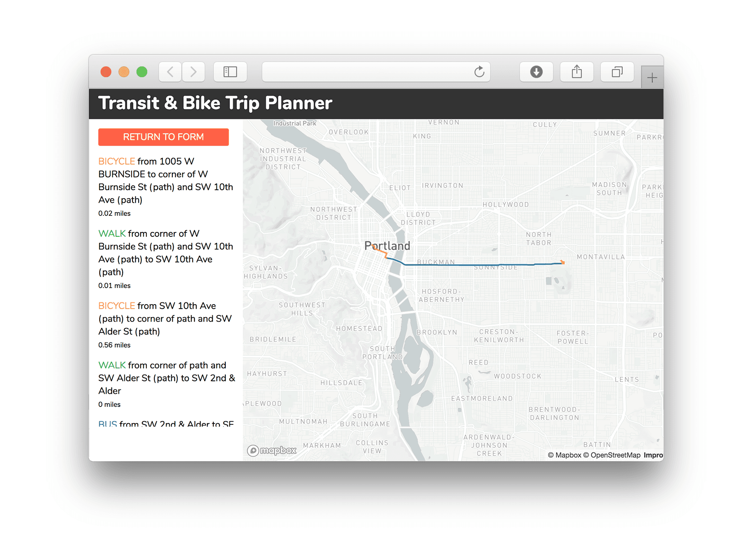Image resolution: width=756 pixels, height=559 pixels.
Task: Click the OVERLOOK neighborhood label
Action: [349, 132]
